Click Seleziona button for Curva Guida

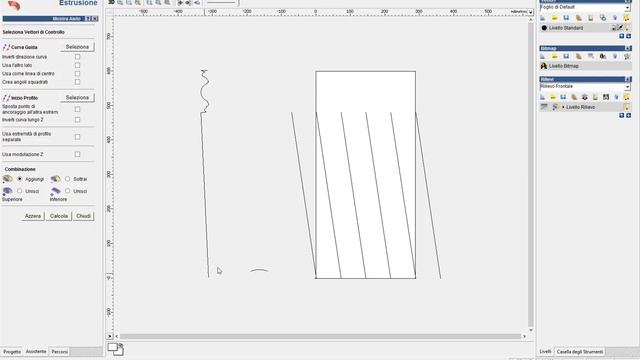[77, 47]
